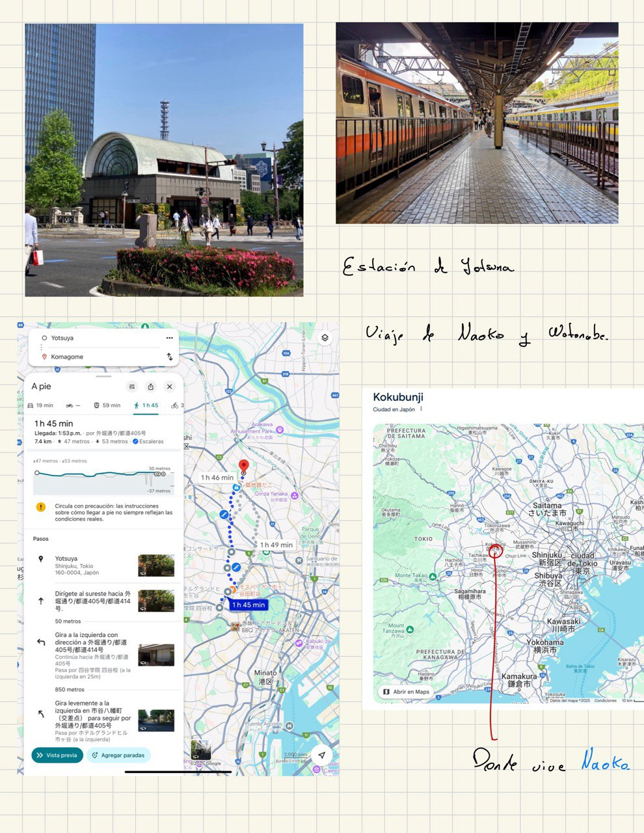Tap the 1 h 45 min summary heading

53,424
